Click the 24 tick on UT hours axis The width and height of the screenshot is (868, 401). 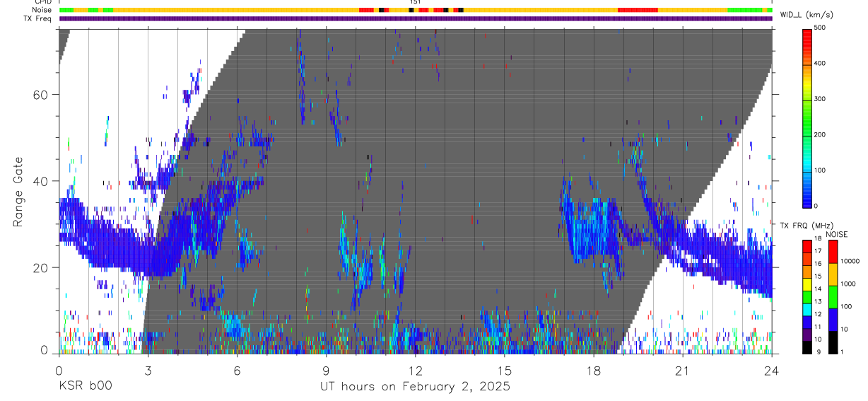pyautogui.click(x=771, y=371)
